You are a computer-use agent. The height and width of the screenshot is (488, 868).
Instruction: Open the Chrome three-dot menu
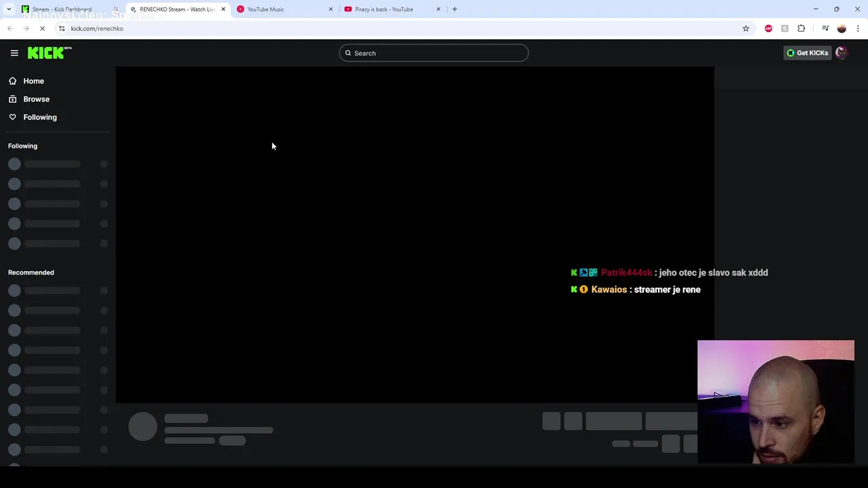point(858,28)
